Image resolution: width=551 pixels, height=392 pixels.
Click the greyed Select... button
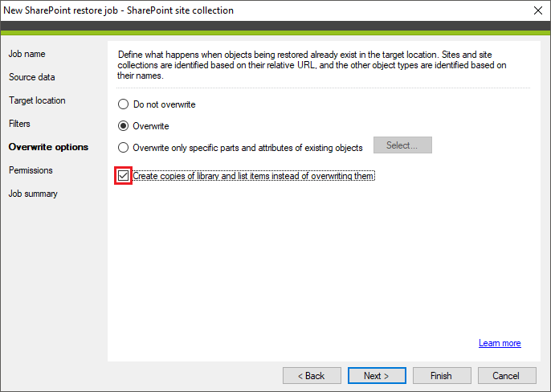[x=402, y=145]
